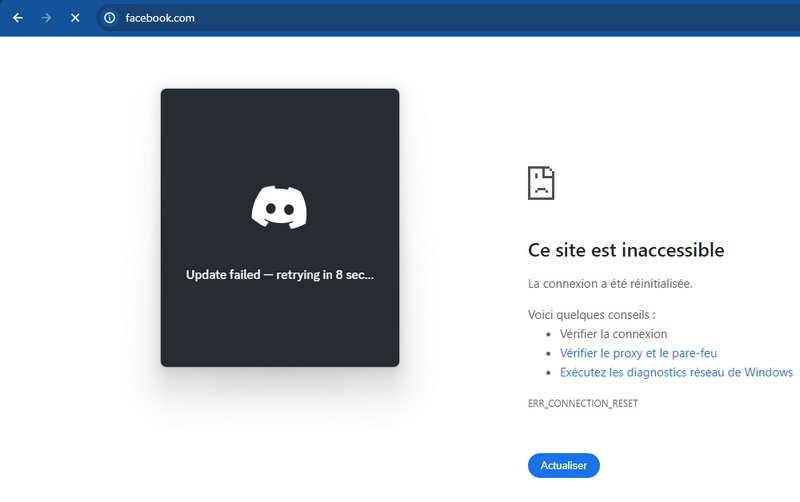Click the Discord logo in the updater window
The width and height of the screenshot is (800, 502).
click(279, 207)
